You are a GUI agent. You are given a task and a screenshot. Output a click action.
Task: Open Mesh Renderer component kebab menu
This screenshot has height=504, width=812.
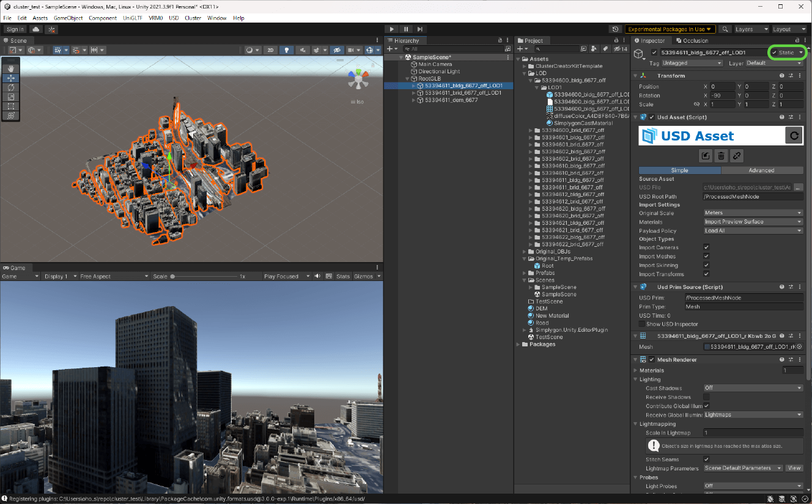[x=799, y=359]
